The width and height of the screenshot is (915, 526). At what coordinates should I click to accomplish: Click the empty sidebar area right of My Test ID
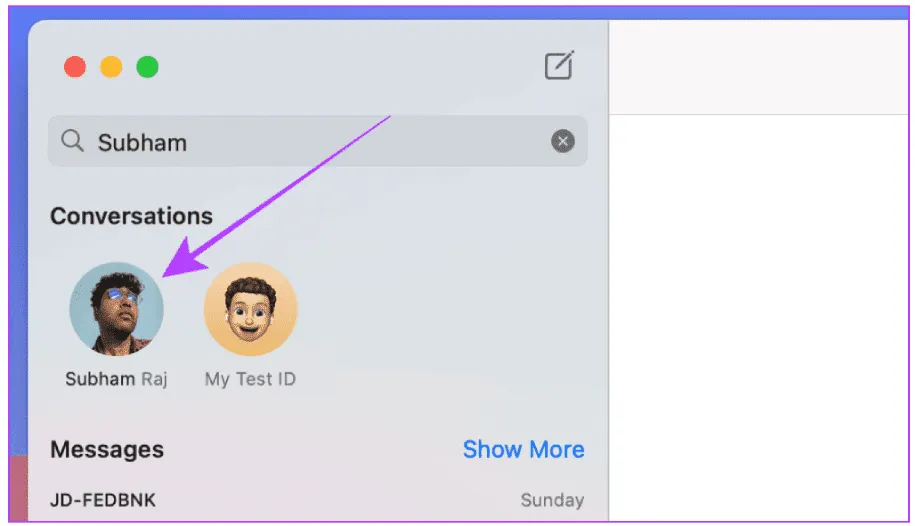450,310
